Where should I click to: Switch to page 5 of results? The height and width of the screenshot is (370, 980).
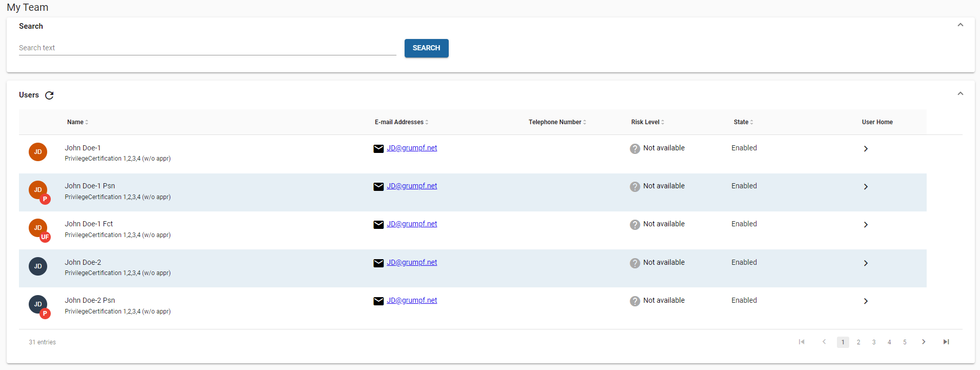coord(905,342)
